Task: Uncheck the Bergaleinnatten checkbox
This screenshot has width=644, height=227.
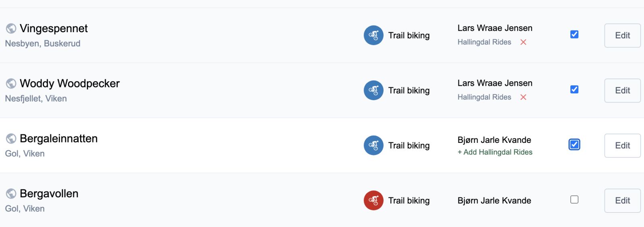Action: [574, 144]
